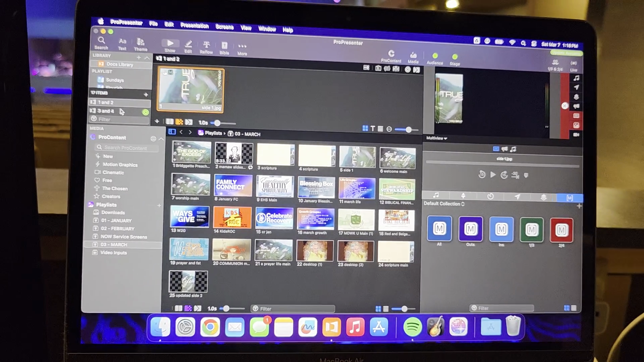Image resolution: width=644 pixels, height=362 pixels.
Task: Select the red 2/4 macro icon
Action: coord(561,230)
